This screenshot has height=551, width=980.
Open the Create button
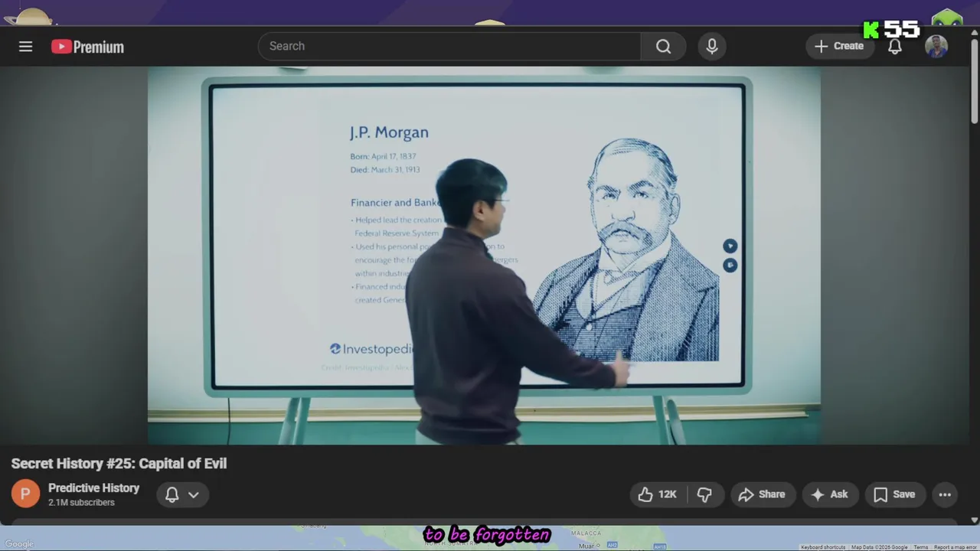pyautogui.click(x=839, y=46)
